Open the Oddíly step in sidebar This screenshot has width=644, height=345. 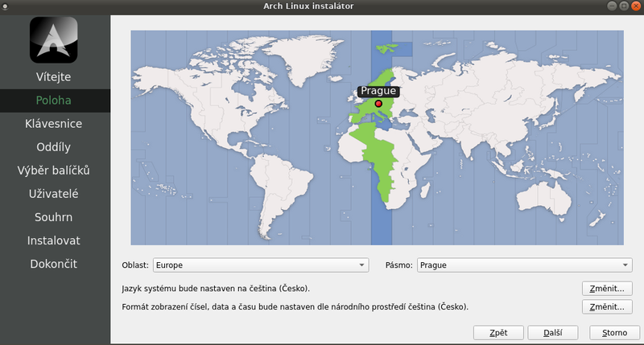tap(54, 147)
